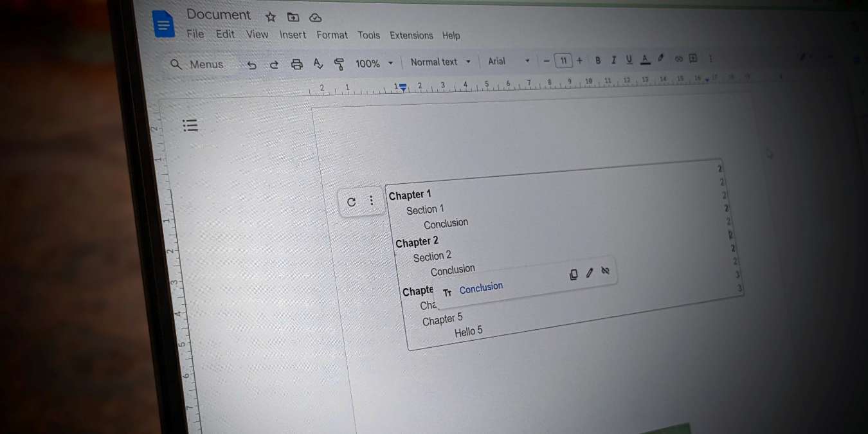This screenshot has height=434, width=868.
Task: Refresh the table of contents
Action: pos(351,201)
